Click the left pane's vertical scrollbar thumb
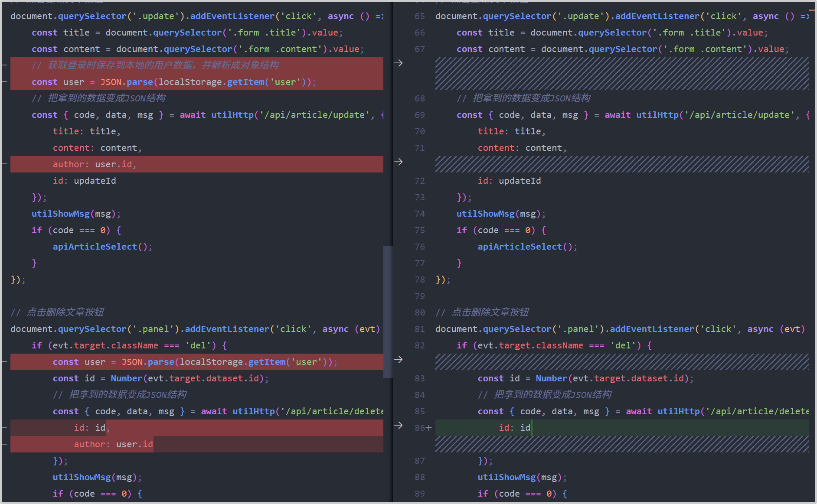The height and width of the screenshot is (504, 817). (388, 311)
